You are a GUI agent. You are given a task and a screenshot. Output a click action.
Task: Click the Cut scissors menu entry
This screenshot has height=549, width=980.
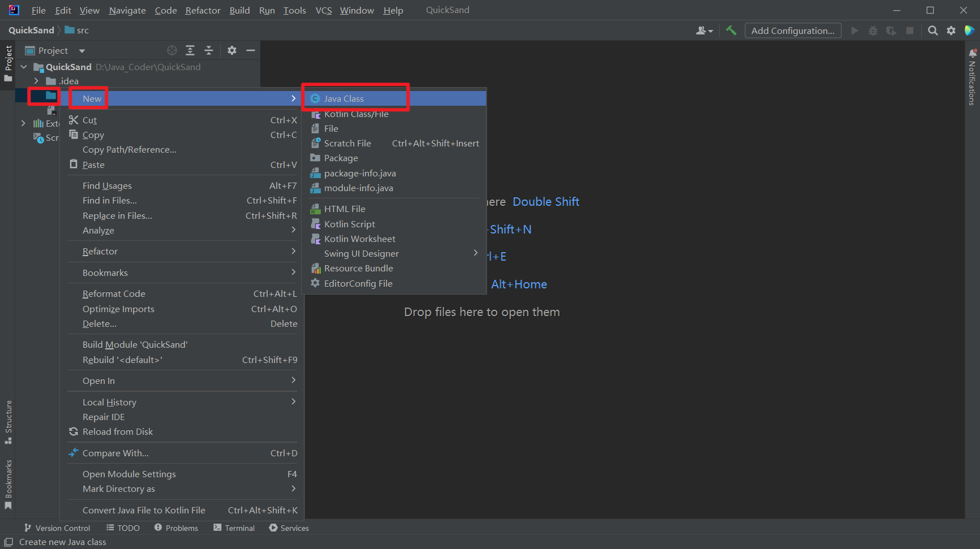182,120
